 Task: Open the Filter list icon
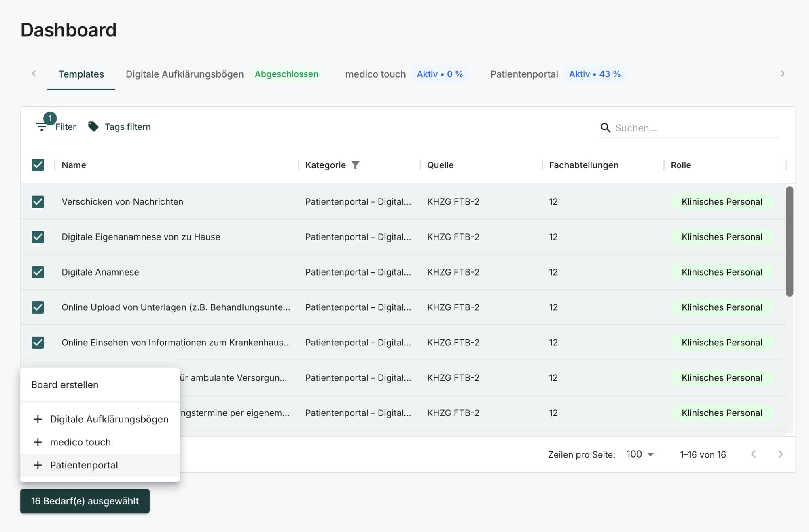42,127
